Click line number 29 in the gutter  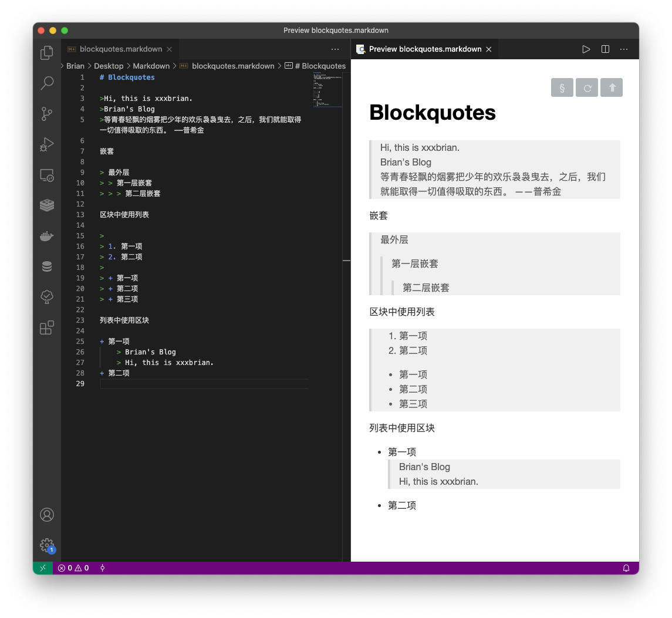click(x=80, y=384)
